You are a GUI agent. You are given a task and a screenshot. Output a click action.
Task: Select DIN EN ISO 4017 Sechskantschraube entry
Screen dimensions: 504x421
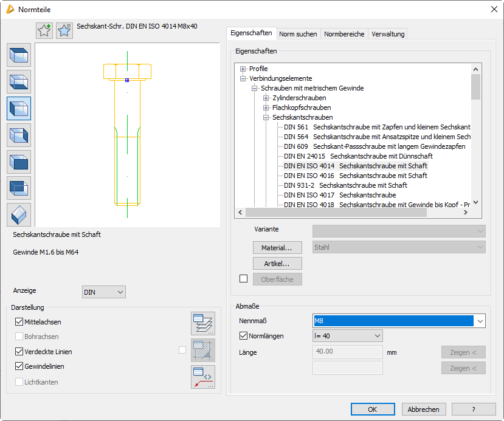click(340, 195)
